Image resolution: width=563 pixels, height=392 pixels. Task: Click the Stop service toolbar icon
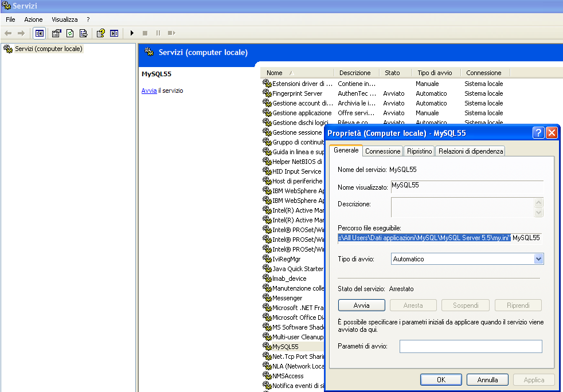tap(145, 33)
